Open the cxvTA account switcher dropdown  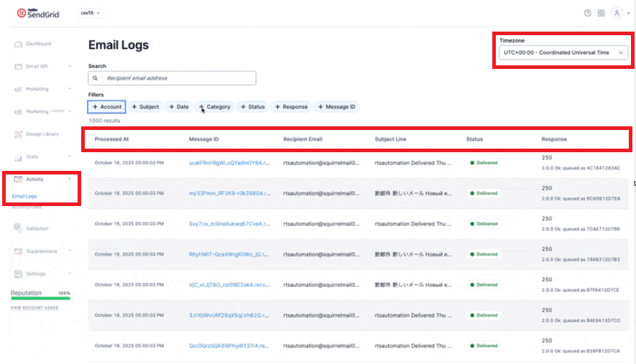[x=90, y=13]
